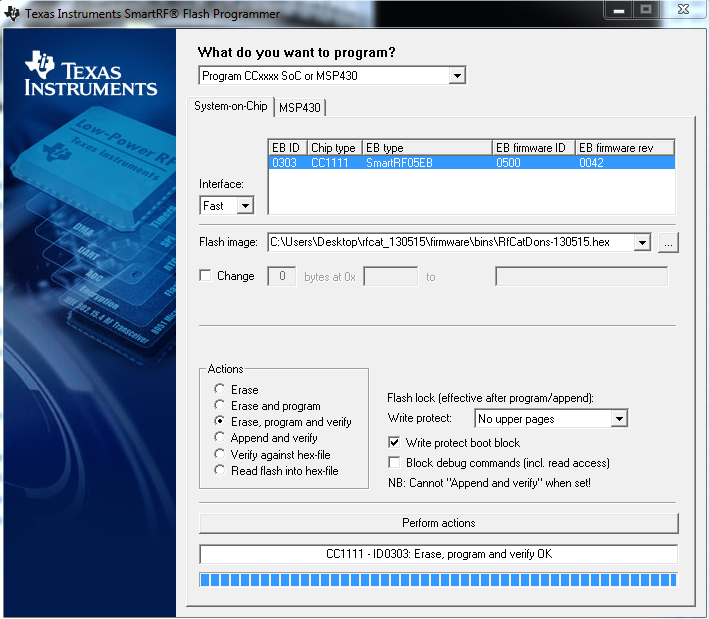Click the Perform actions button
Image resolution: width=709 pixels, height=619 pixels.
pyautogui.click(x=438, y=523)
